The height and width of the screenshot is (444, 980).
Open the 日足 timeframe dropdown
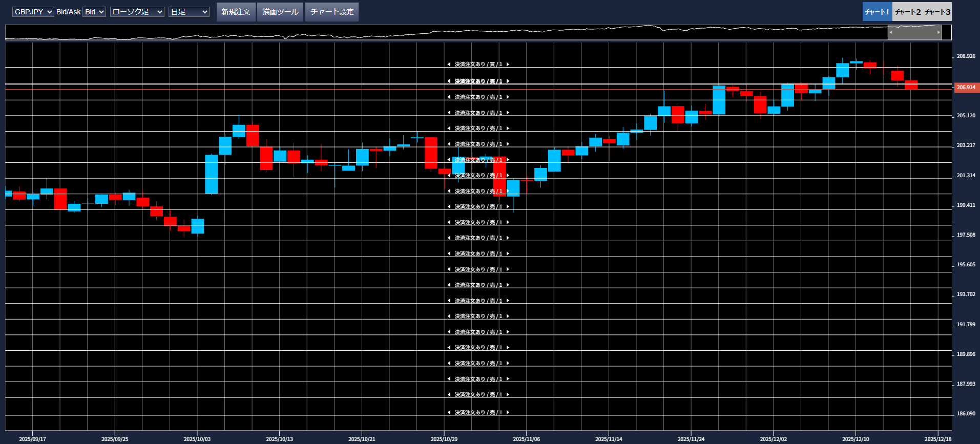[x=189, y=12]
